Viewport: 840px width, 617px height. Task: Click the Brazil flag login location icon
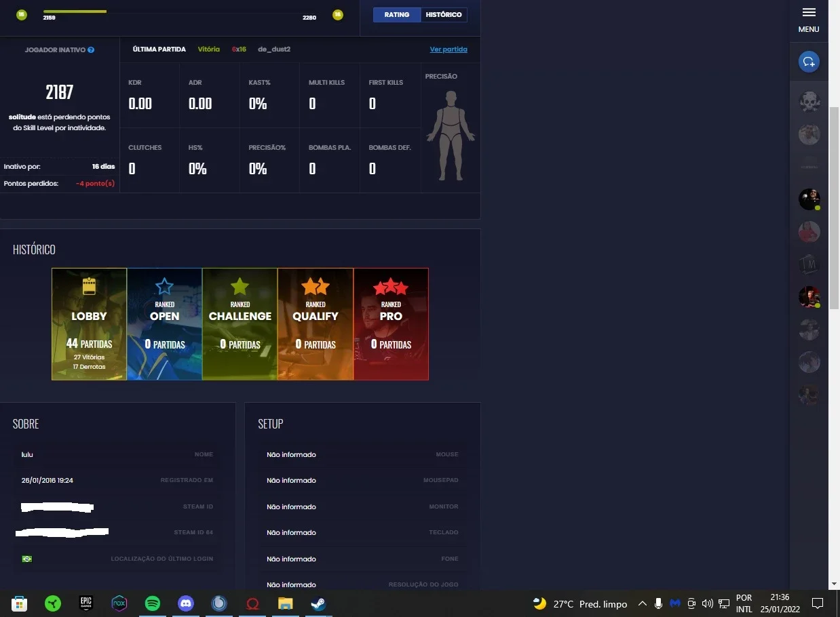(27, 559)
